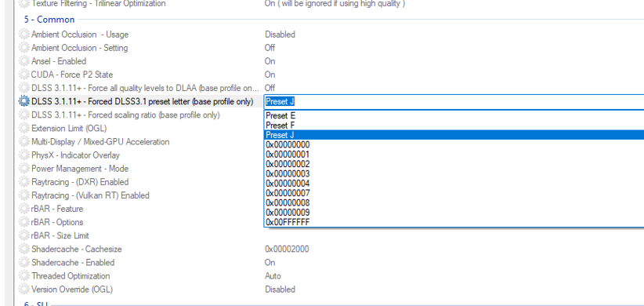The width and height of the screenshot is (644, 306).
Task: Select Multi-Display / Mixed-GPU Acceleration row
Action: [x=100, y=141]
